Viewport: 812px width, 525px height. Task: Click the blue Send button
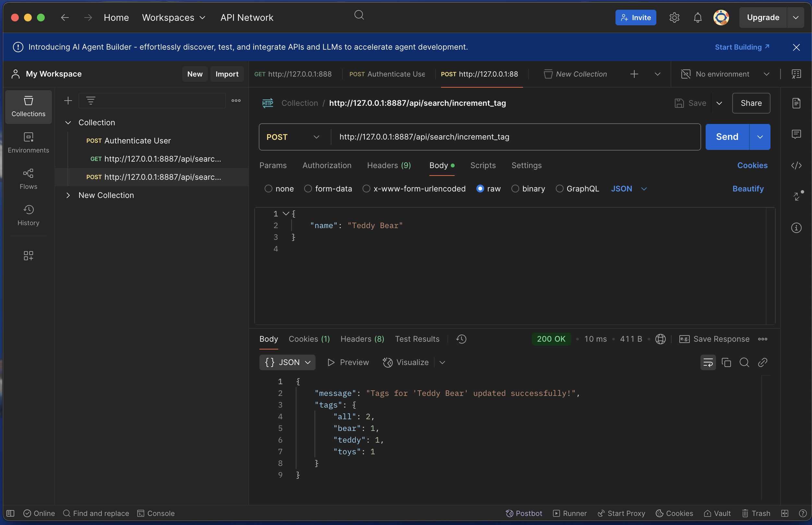(727, 137)
